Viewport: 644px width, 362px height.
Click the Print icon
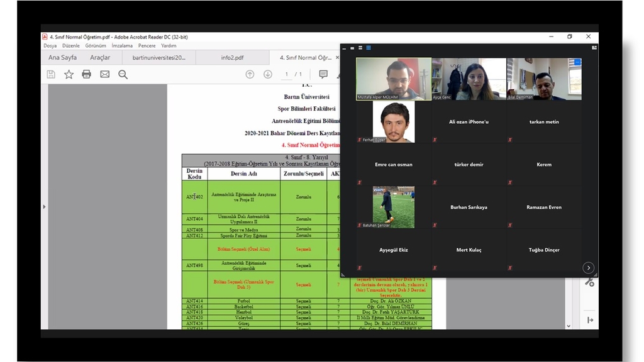tap(86, 74)
